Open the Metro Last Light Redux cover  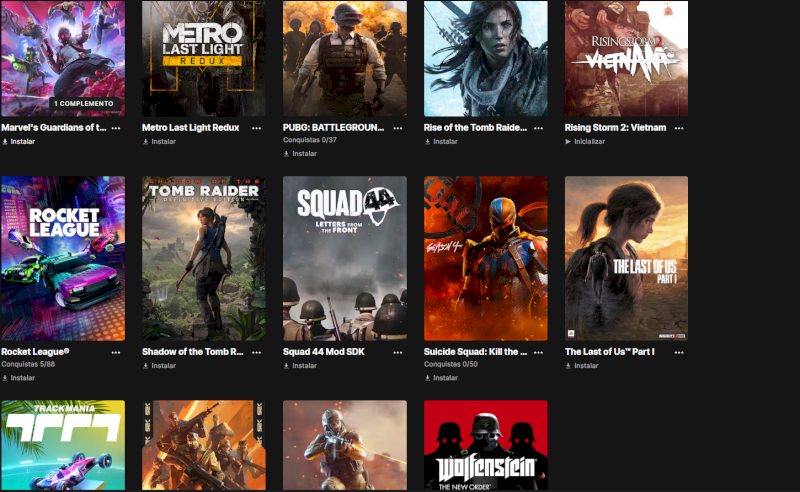click(204, 58)
